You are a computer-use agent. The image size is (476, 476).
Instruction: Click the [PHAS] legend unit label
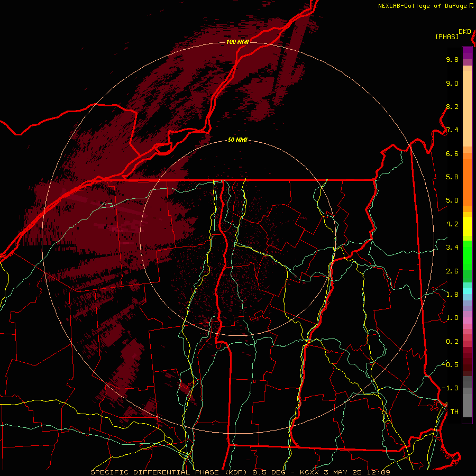tap(447, 37)
